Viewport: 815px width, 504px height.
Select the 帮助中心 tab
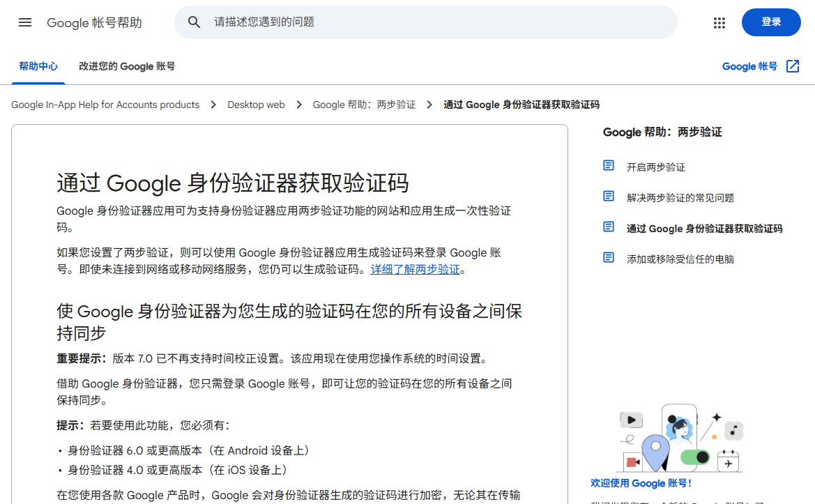(x=38, y=66)
